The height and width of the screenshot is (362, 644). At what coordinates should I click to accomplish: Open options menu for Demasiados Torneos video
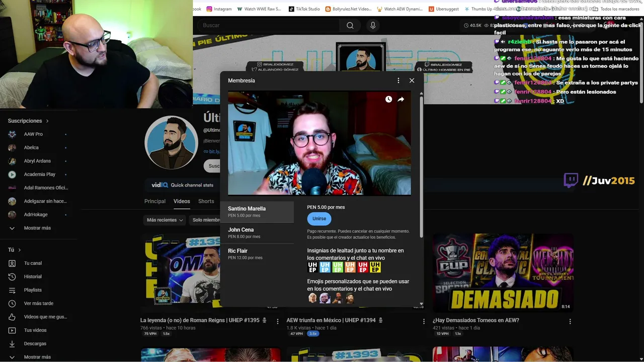click(570, 321)
